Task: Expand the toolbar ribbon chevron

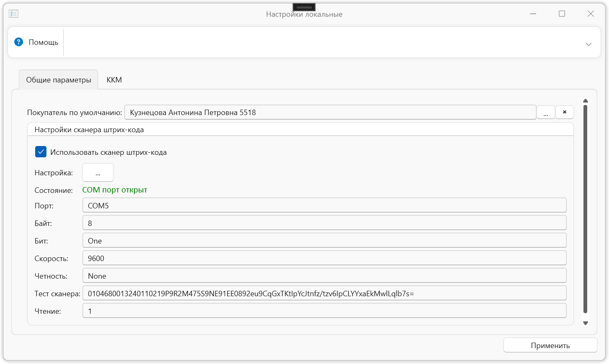Action: 588,44
